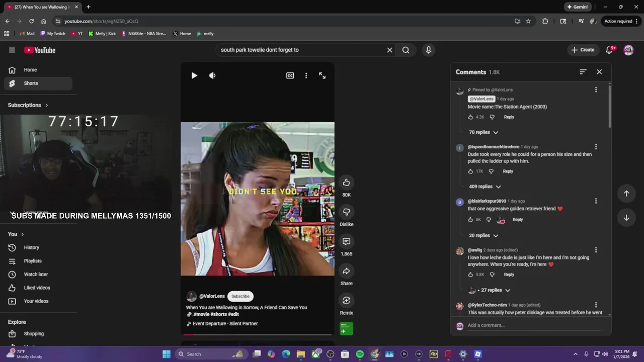Like the pinned comment with 4.3K likes
Viewport: 644px width, 362px height.
(470, 117)
